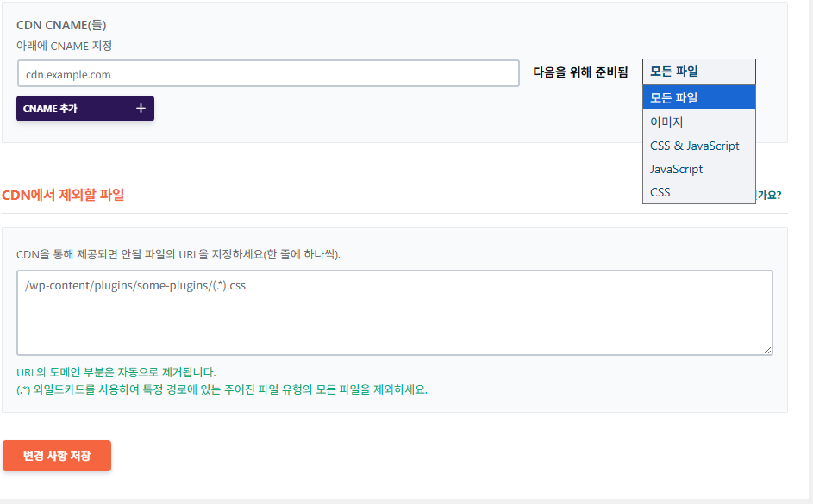Screen dimensions: 813x504
Task: Click the vertical scrollbar on the right
Action: point(808,252)
